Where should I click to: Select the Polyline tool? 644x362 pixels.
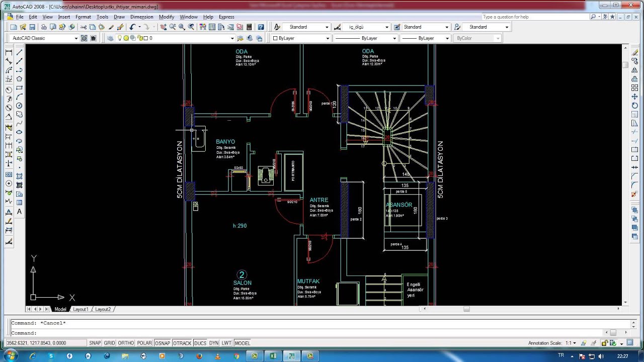19,70
